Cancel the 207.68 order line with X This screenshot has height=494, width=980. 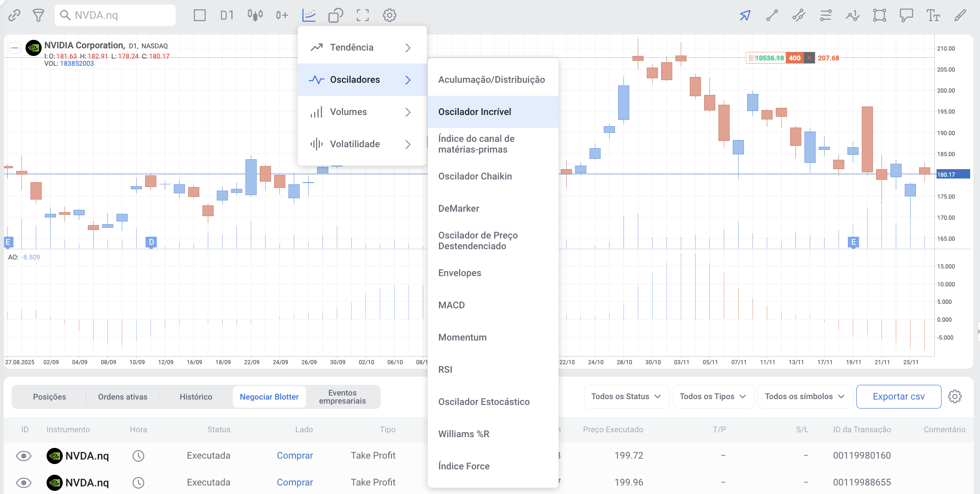pyautogui.click(x=809, y=58)
